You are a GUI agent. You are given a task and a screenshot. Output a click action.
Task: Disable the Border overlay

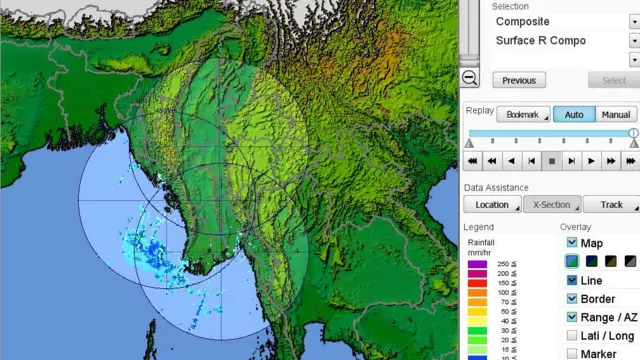coord(572,299)
